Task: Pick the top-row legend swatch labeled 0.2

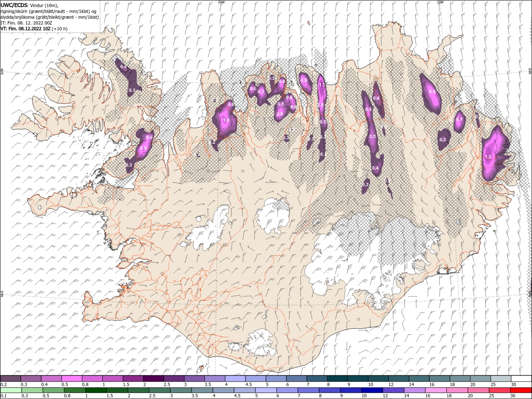Action: 10,379
